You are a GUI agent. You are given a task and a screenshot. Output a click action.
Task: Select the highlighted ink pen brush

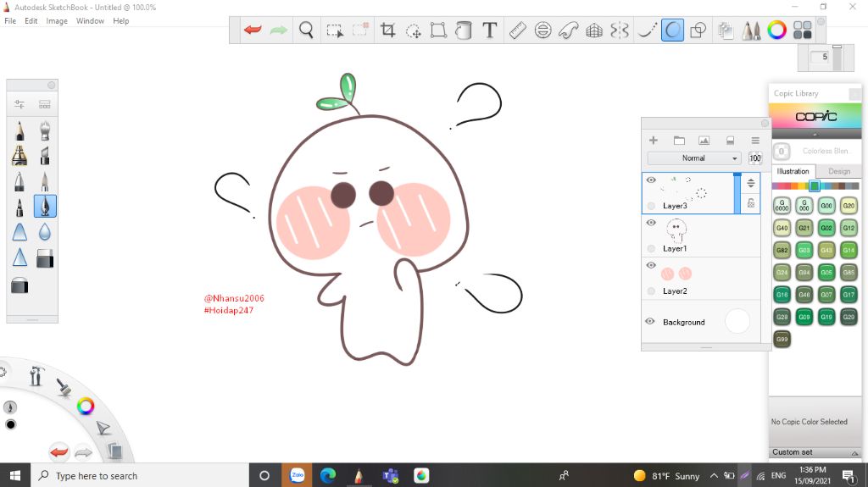(45, 207)
